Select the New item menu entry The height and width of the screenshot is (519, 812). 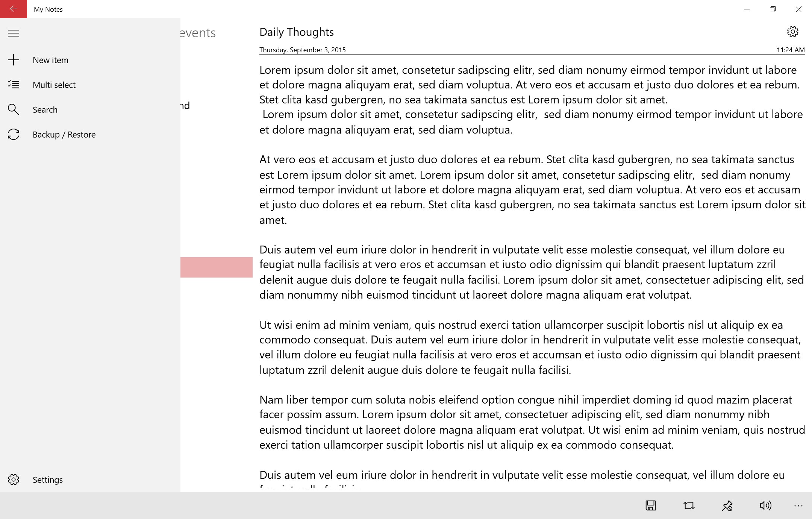(x=50, y=60)
